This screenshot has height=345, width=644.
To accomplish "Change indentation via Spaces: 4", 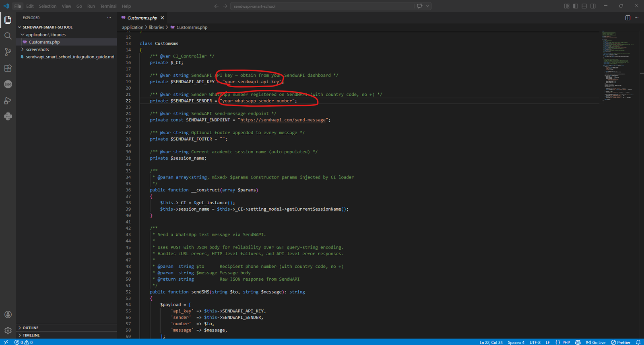I will pyautogui.click(x=516, y=342).
